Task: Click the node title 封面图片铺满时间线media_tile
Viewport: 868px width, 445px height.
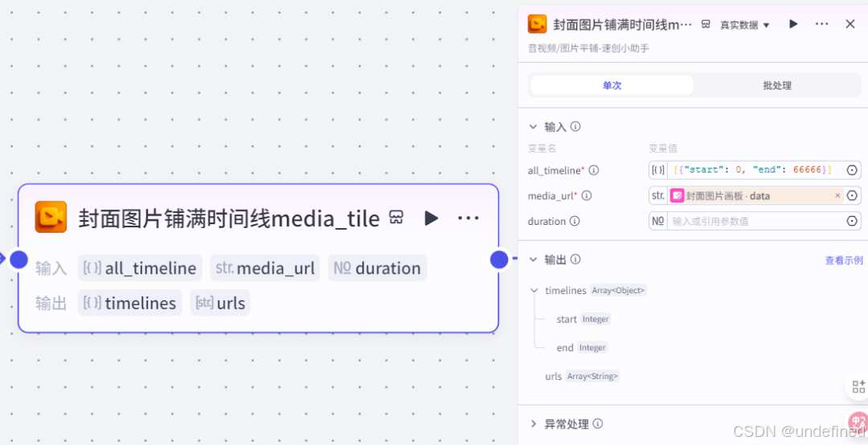Action: (x=229, y=218)
